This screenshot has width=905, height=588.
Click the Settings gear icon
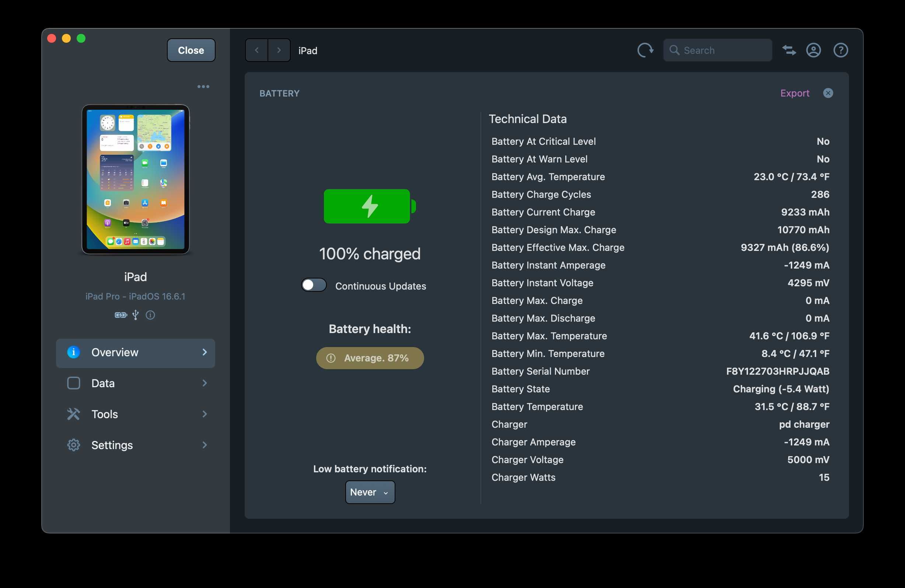click(x=73, y=445)
